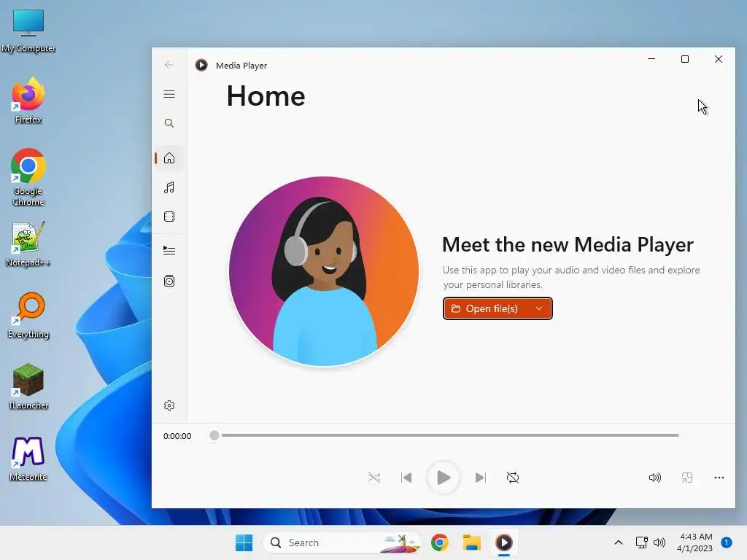This screenshot has height=560, width=747.
Task: Open the clock showing 4:43 AM
Action: tap(695, 542)
